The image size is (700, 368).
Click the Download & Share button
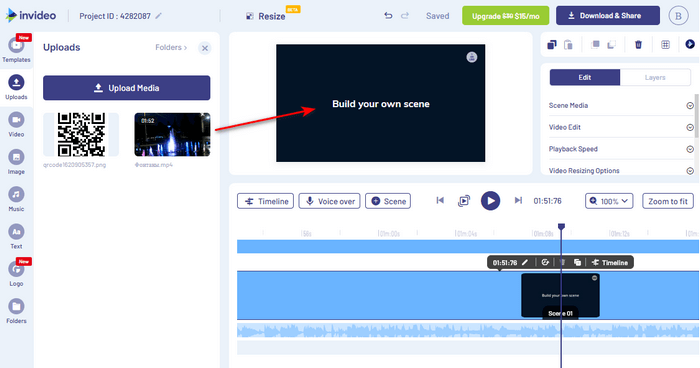pos(608,16)
